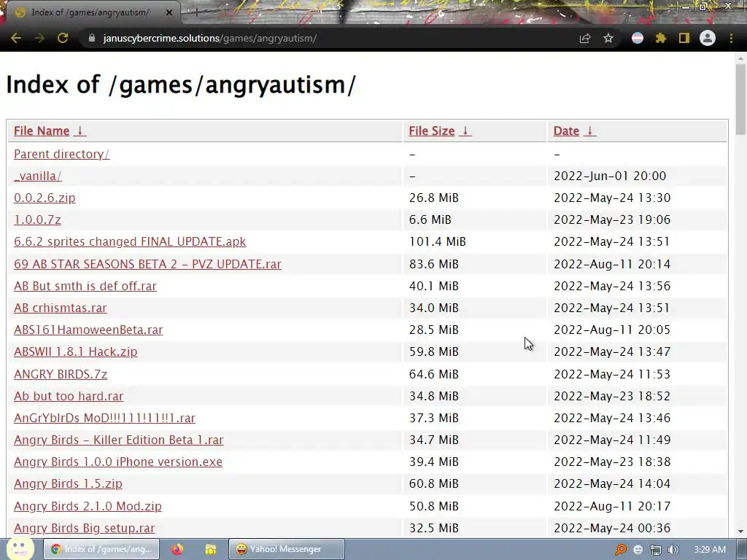Image resolution: width=747 pixels, height=560 pixels.
Task: Download AnGrYbIrDs MoD!!!111!11!!1.rar
Action: coord(104,418)
